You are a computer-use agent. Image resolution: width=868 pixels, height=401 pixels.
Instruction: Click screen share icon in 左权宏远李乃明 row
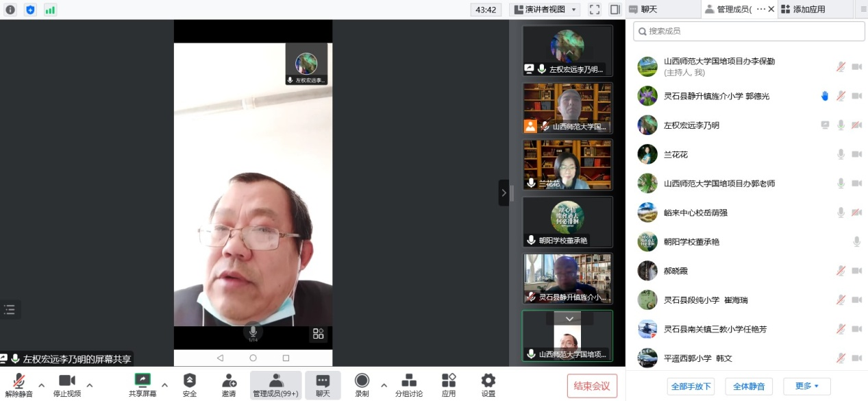coord(825,125)
